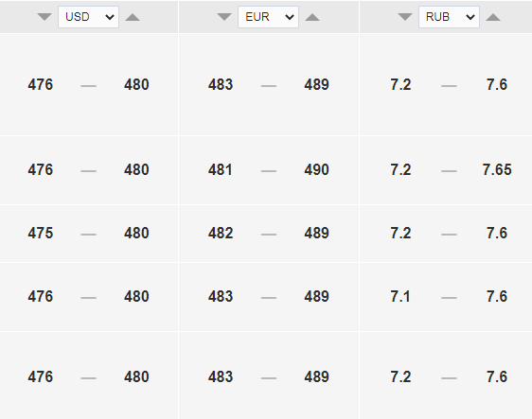Open the USD currency dropdown
This screenshot has height=419, width=532.
[89, 17]
